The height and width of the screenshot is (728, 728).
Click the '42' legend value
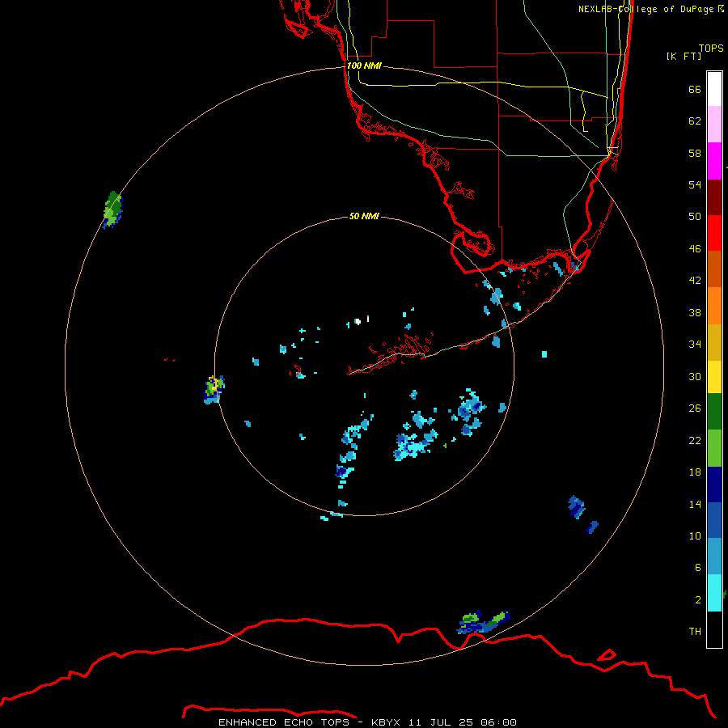tap(695, 281)
